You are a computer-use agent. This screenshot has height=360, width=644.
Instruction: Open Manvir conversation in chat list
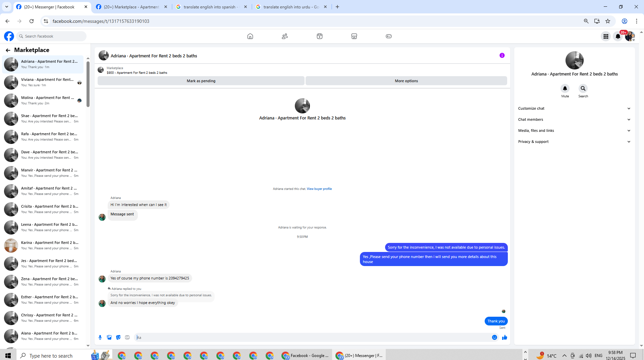[43, 173]
